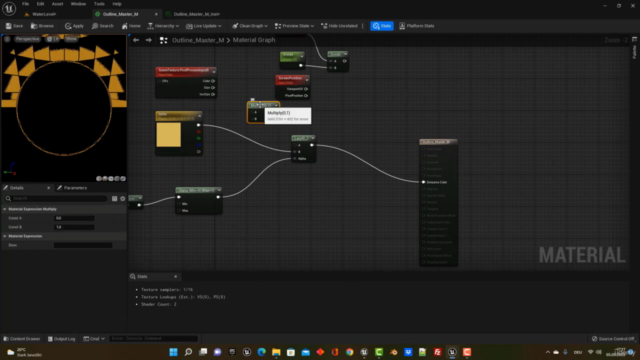Click the Unreal Engine logo icon
The height and width of the screenshot is (360, 640).
[x=9, y=8]
